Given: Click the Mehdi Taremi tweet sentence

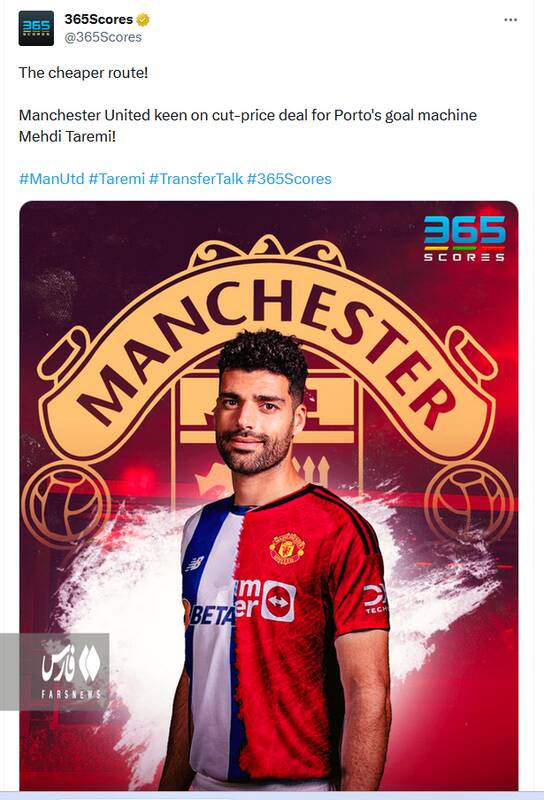Looking at the screenshot, I should point(248,126).
